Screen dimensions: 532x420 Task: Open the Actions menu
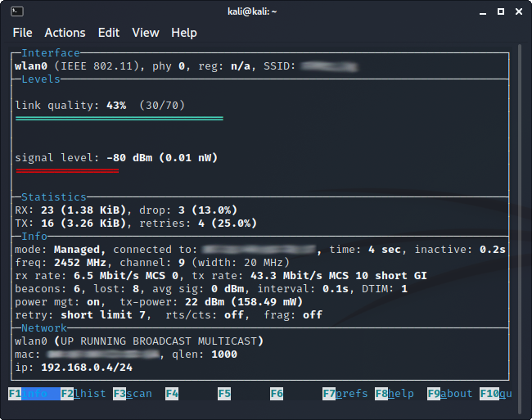(x=65, y=33)
